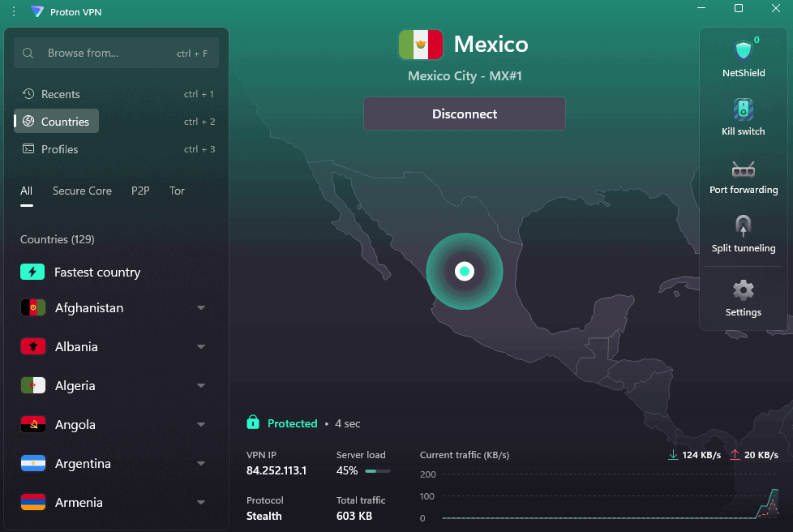Open Recents in the sidebar
The image size is (793, 532).
tap(60, 94)
